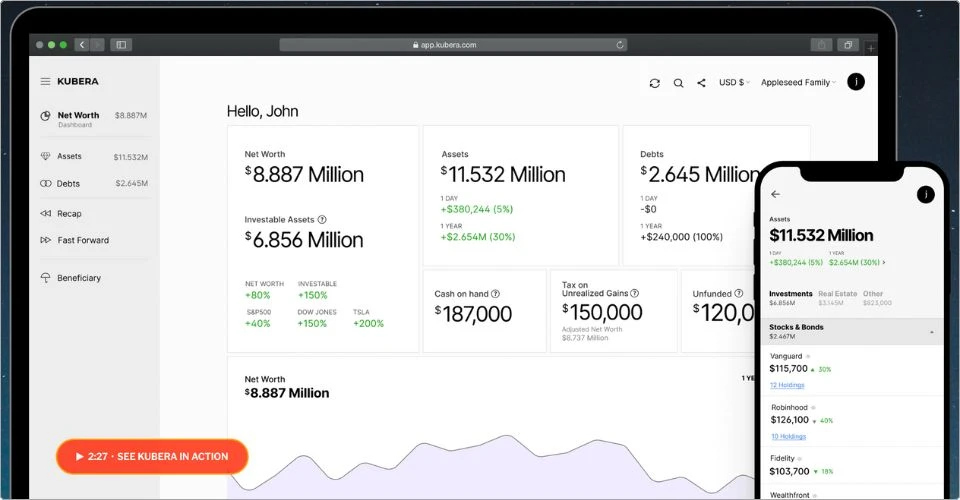Select the Real Estate tab on phone

pos(838,297)
